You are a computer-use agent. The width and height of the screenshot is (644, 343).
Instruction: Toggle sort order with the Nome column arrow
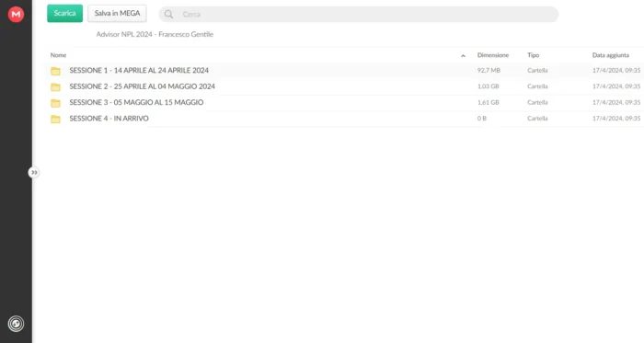point(463,55)
